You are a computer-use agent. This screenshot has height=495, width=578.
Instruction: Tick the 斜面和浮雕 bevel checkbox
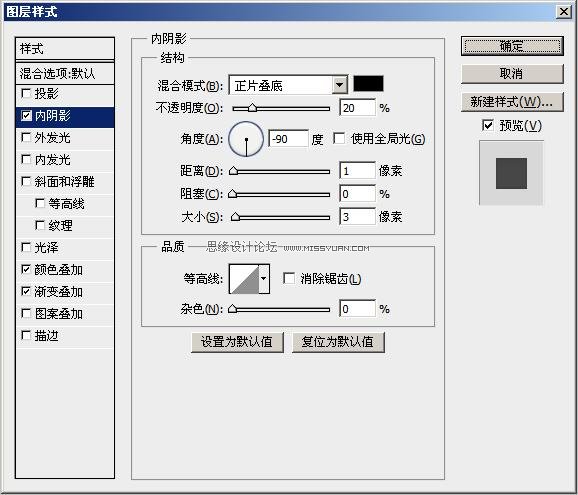26,181
